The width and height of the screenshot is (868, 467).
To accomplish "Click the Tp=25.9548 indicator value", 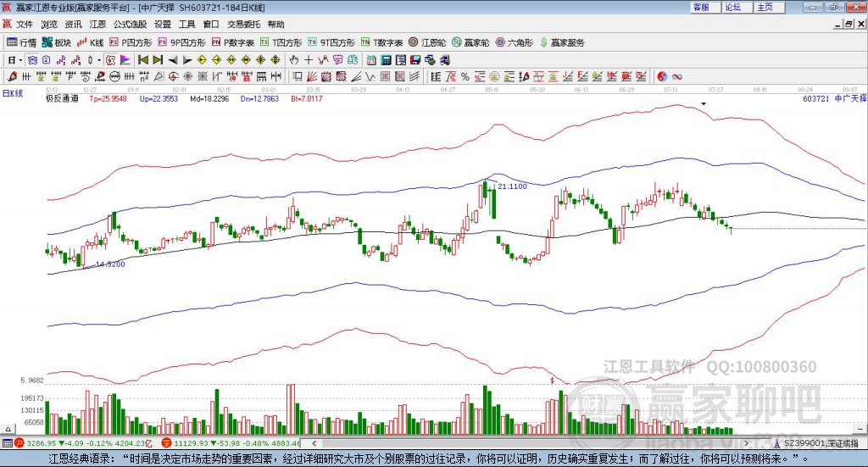I will pos(108,98).
